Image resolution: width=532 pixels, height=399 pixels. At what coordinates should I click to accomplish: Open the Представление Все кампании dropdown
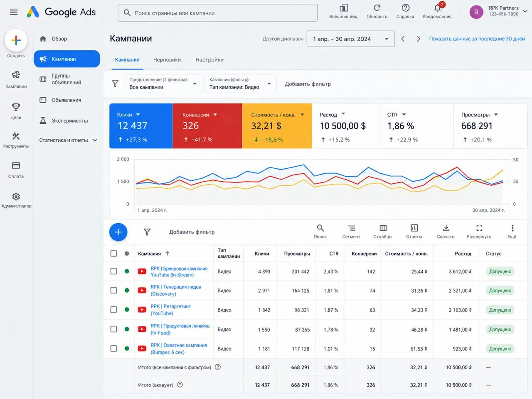point(163,84)
